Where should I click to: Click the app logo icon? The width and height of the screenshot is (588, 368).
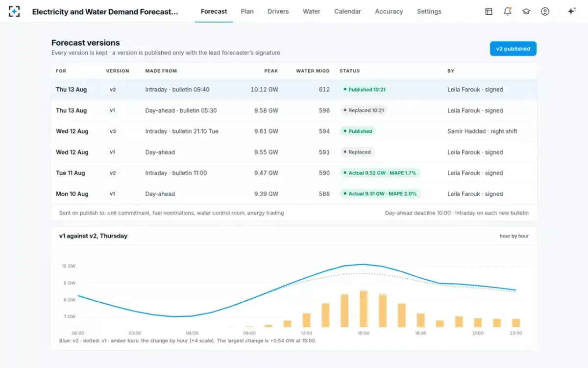tap(15, 11)
